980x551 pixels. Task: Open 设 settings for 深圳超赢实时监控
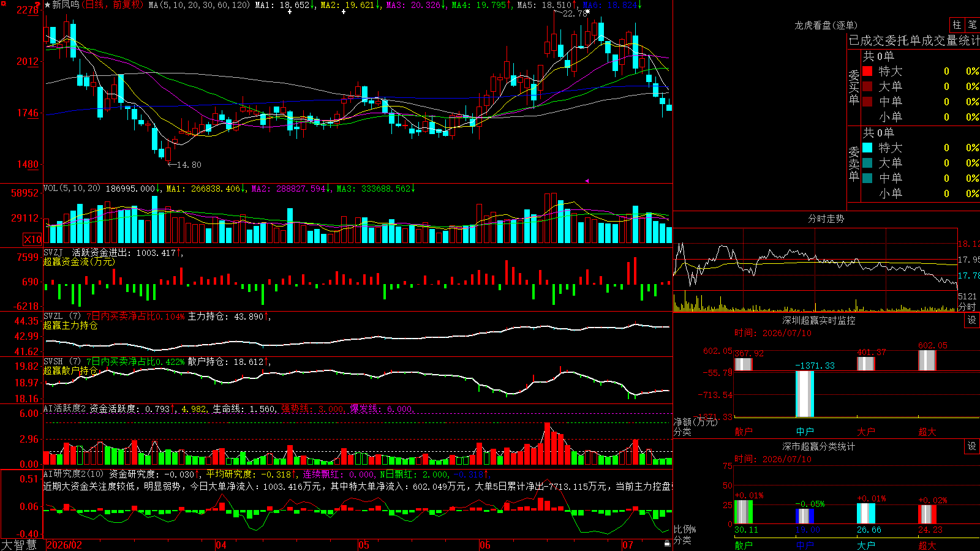(971, 320)
